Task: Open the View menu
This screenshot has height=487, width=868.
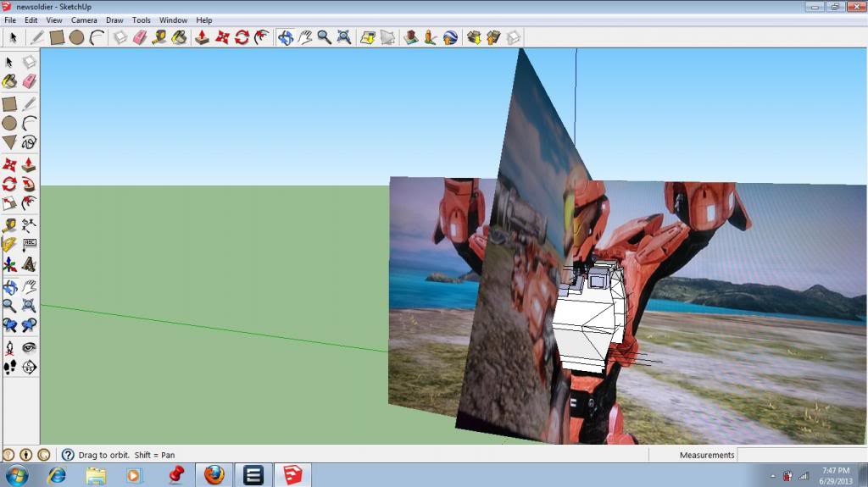Action: pos(53,20)
